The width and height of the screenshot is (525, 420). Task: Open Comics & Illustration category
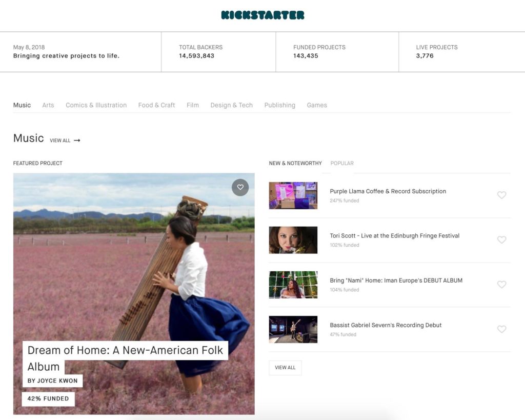pos(96,105)
